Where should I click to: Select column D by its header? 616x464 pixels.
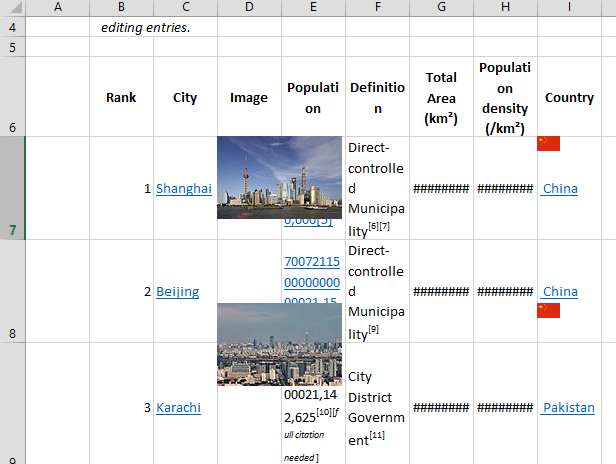pyautogui.click(x=249, y=8)
